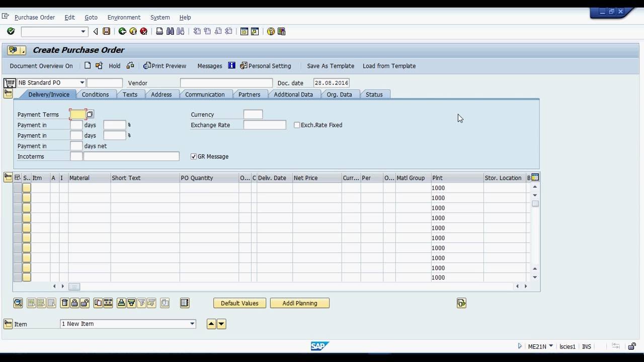Select the first item row in the grid
Image resolution: width=644 pixels, height=362 pixels.
point(18,188)
